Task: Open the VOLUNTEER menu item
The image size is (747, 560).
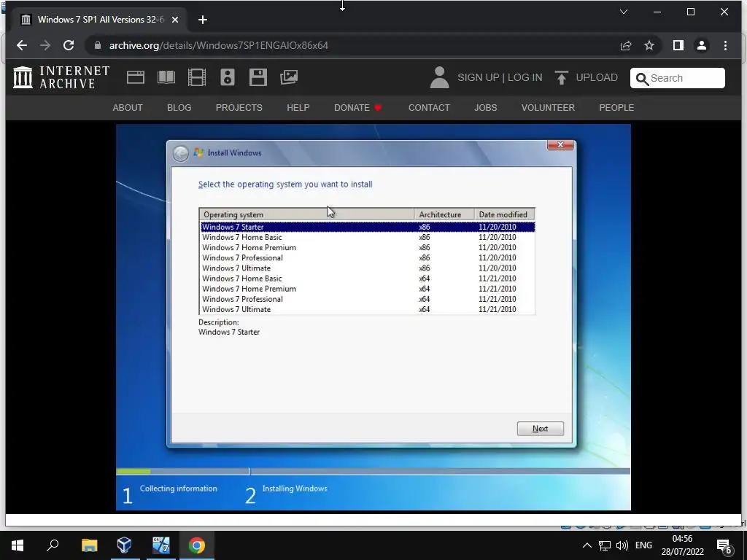Action: tap(548, 108)
